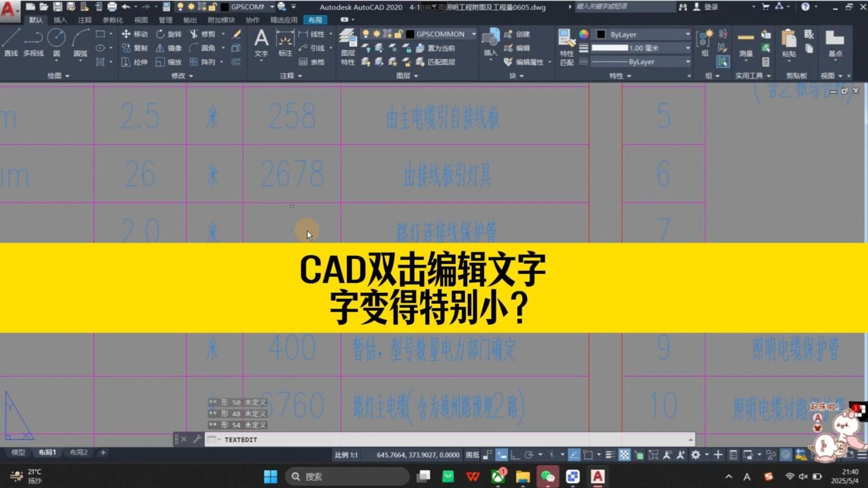The height and width of the screenshot is (488, 868).
Task: Expand the ByLayer color dropdown
Action: (x=687, y=34)
